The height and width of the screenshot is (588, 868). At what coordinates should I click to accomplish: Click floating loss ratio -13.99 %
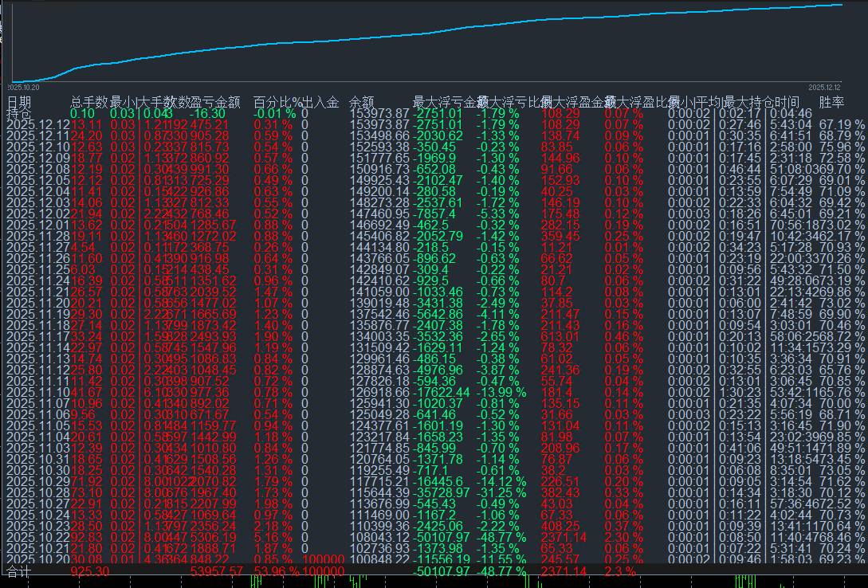(500, 392)
